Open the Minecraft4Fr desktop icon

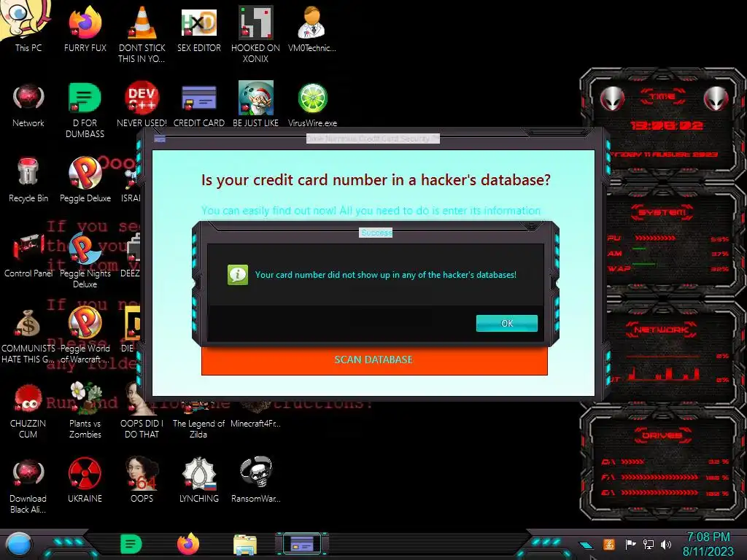tap(255, 415)
